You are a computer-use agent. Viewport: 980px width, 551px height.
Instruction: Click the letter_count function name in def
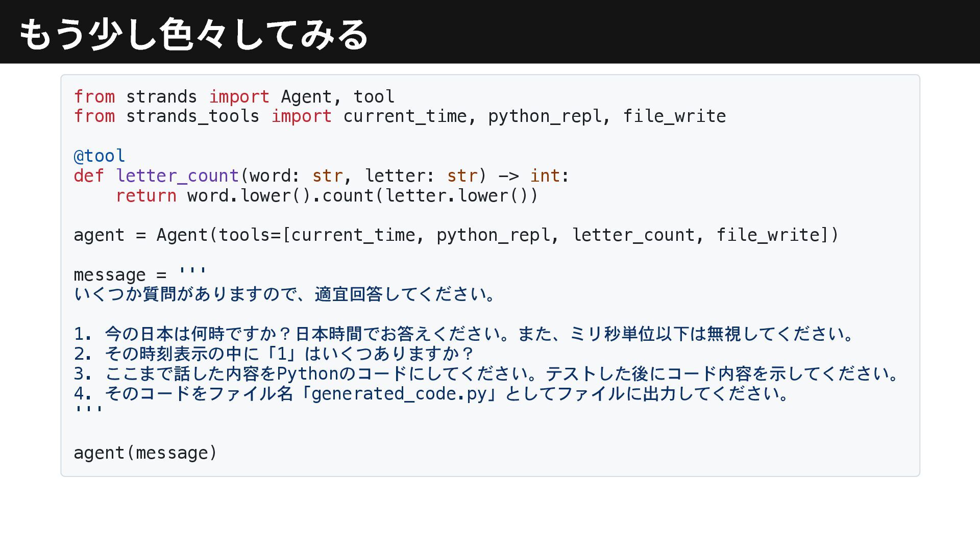tap(177, 176)
